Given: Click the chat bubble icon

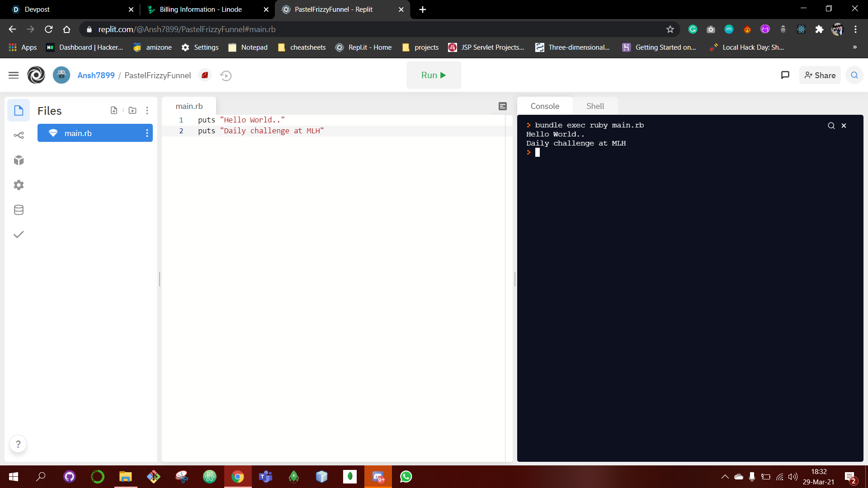Looking at the screenshot, I should tap(785, 75).
